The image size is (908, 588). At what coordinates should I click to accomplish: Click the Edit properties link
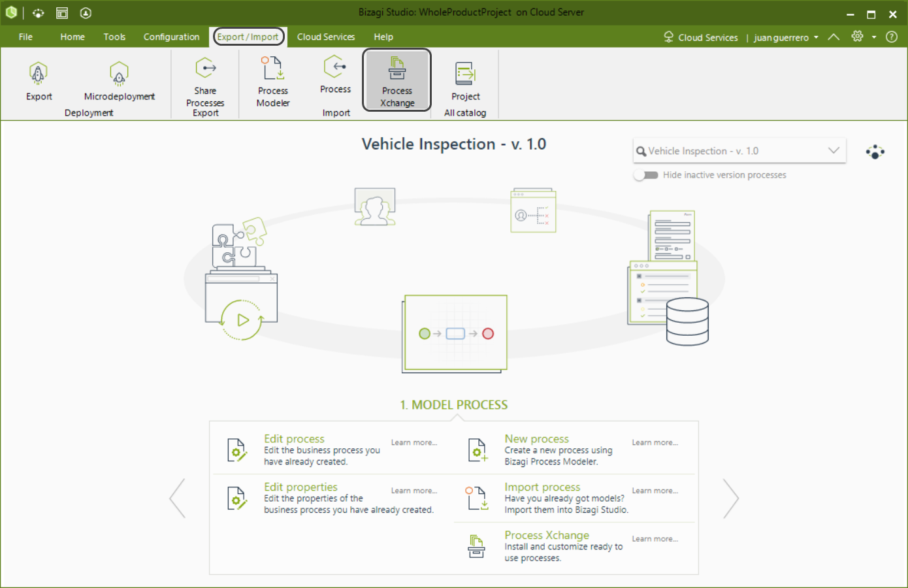pos(300,487)
